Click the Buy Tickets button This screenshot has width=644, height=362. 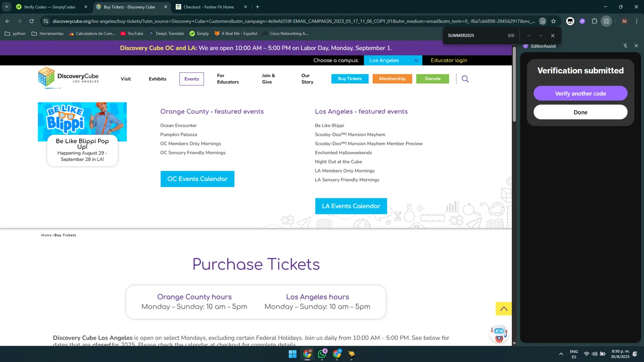pos(350,78)
